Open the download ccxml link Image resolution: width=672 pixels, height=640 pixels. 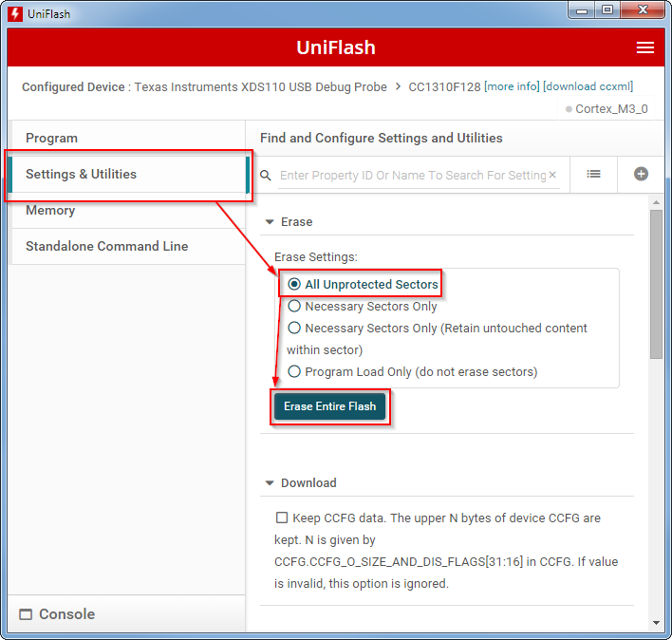(588, 86)
